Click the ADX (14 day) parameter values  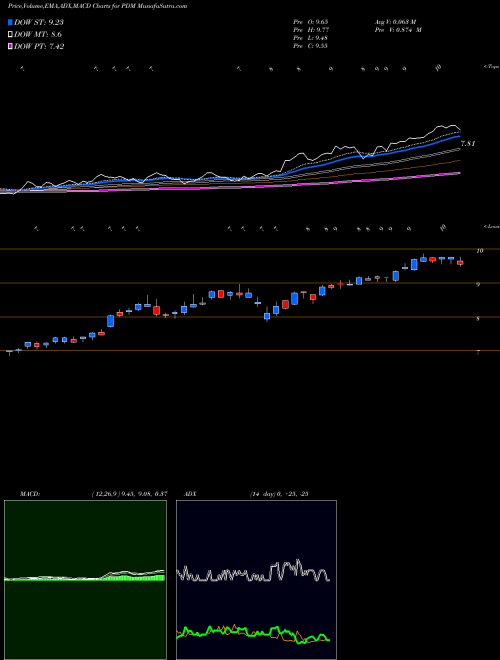tap(279, 494)
